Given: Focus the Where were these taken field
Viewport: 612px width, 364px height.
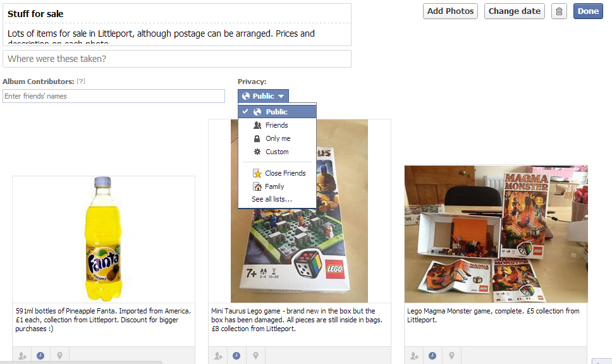Looking at the screenshot, I should click(177, 59).
